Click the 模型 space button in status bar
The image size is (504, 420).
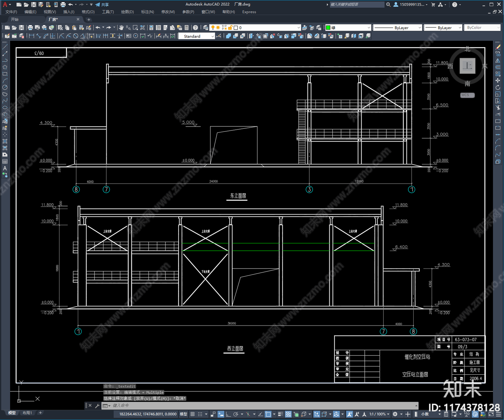point(183,414)
